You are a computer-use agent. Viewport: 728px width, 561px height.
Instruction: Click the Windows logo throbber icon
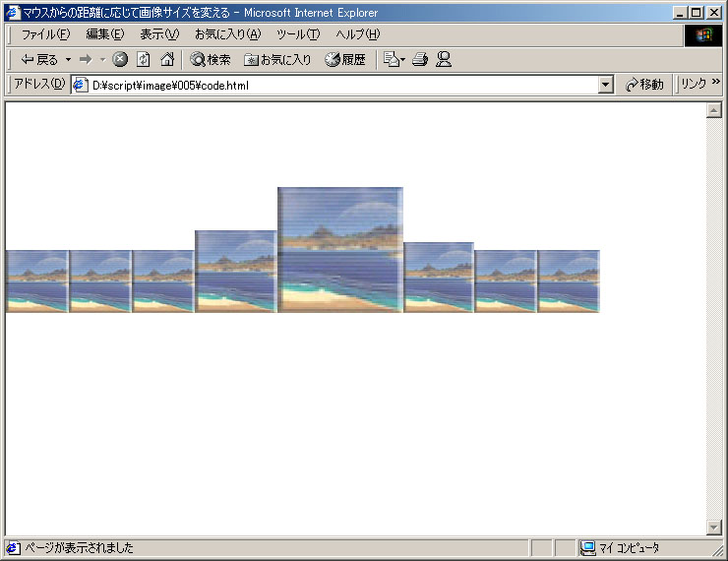point(702,34)
